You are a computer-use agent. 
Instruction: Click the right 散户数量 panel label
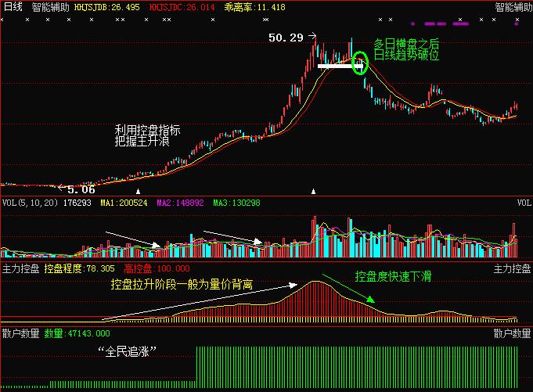[513, 333]
